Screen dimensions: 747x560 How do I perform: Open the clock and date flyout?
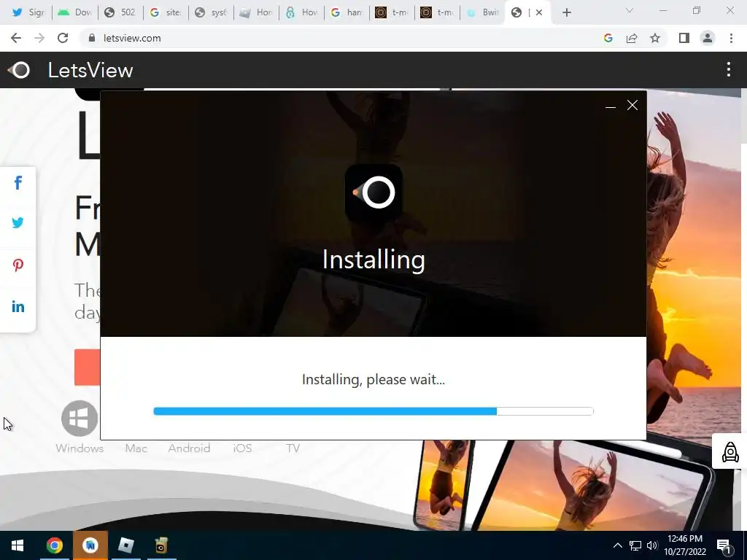(x=685, y=545)
